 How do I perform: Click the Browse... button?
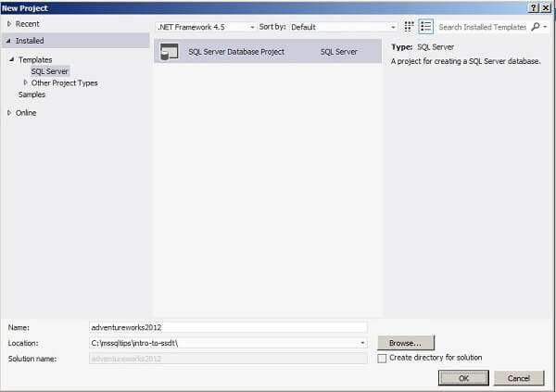pos(406,343)
